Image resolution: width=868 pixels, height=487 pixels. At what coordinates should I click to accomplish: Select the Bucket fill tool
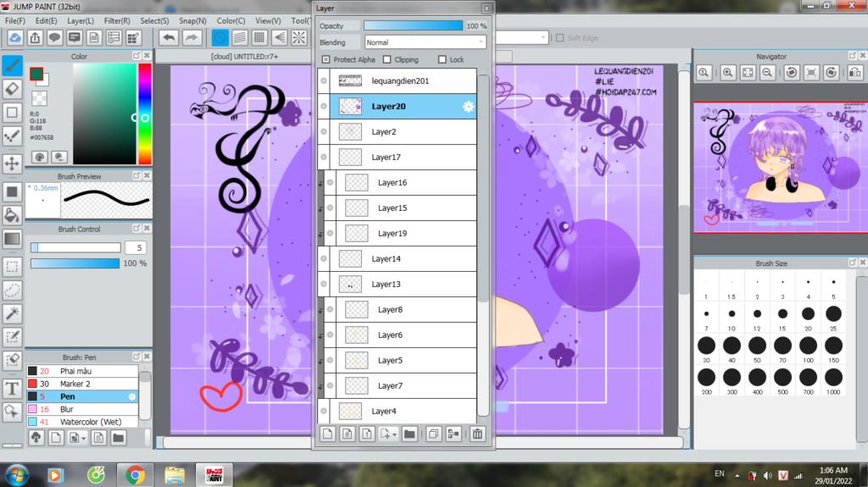pyautogui.click(x=12, y=215)
